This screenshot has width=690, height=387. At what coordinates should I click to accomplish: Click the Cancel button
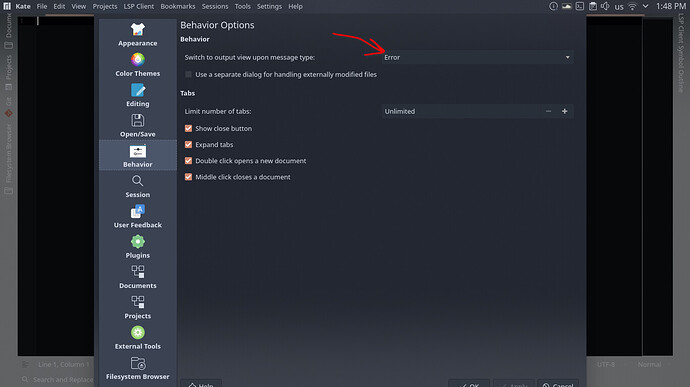(x=558, y=383)
